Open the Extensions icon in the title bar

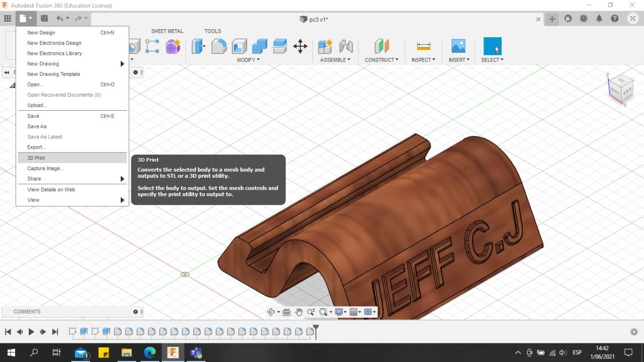pyautogui.click(x=568, y=19)
